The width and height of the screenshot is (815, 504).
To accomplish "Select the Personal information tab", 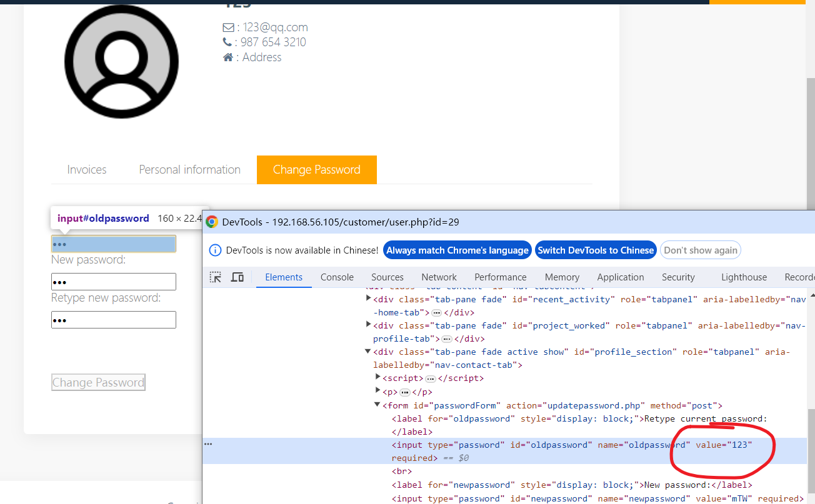I will pyautogui.click(x=189, y=170).
